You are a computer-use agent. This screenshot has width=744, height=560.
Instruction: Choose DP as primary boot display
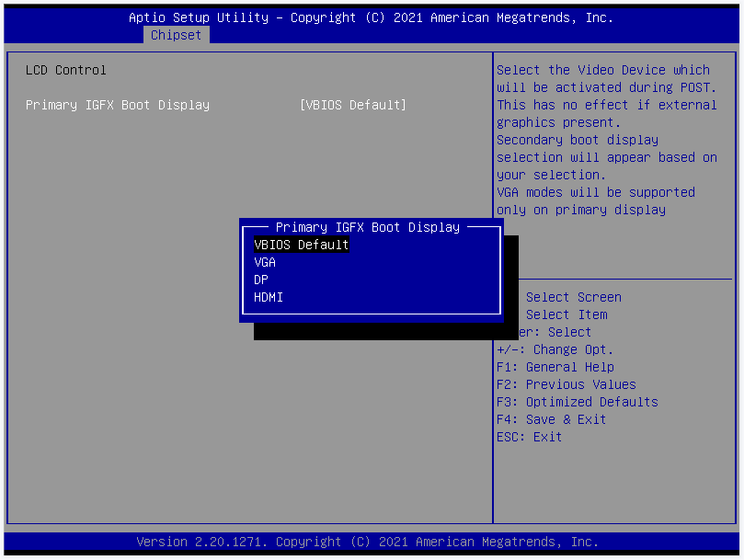click(261, 280)
